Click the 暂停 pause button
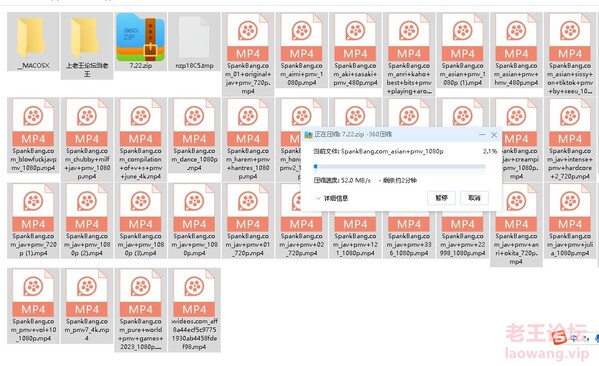 (441, 198)
